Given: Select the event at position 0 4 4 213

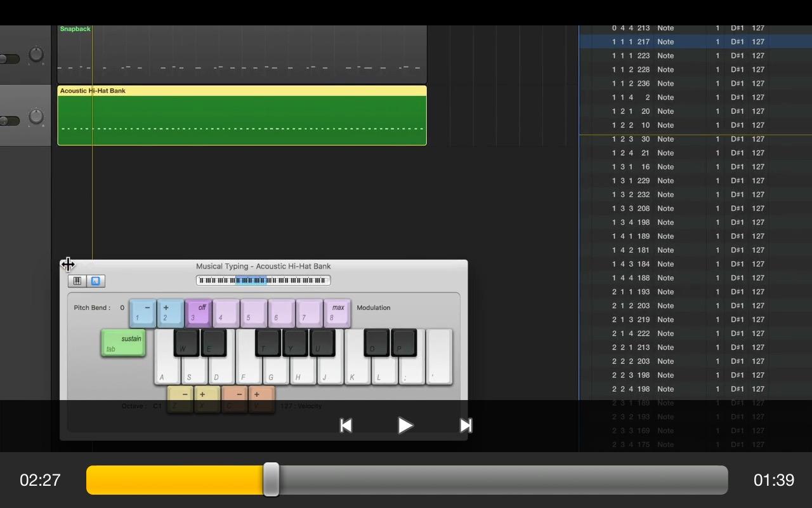Looking at the screenshot, I should (x=695, y=28).
